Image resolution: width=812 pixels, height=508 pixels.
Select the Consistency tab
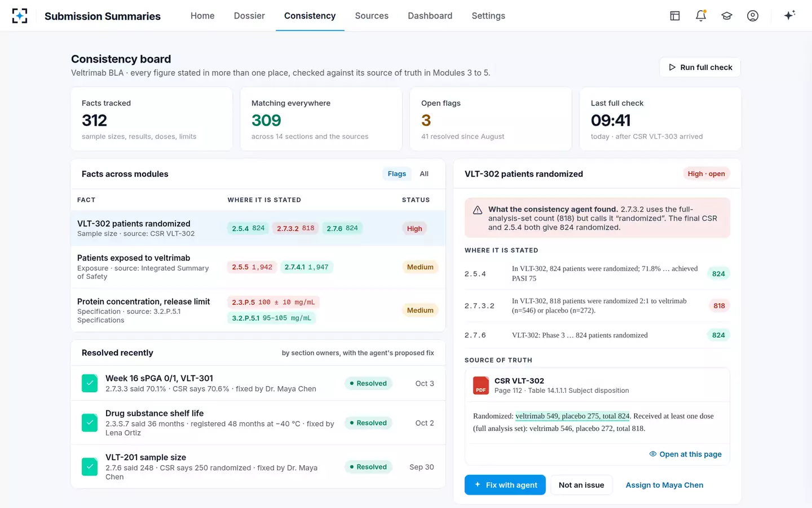(x=310, y=16)
